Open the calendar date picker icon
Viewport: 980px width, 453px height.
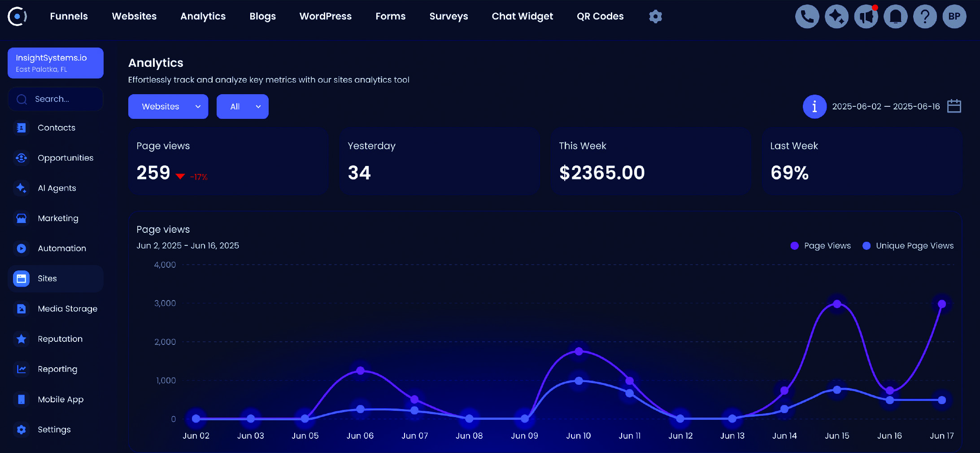click(x=954, y=106)
